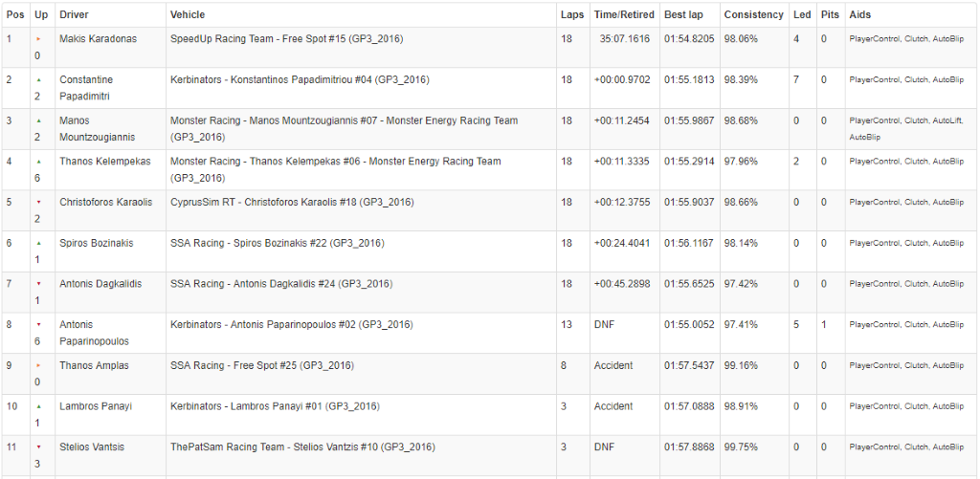Click the Driver column header
Screen dimensions: 980x479
(74, 15)
